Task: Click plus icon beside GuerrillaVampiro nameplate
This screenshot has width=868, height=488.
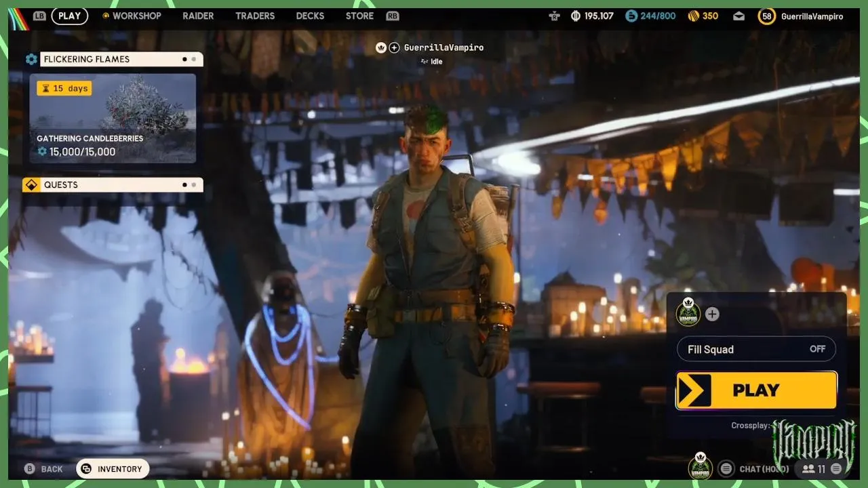Action: click(x=394, y=47)
